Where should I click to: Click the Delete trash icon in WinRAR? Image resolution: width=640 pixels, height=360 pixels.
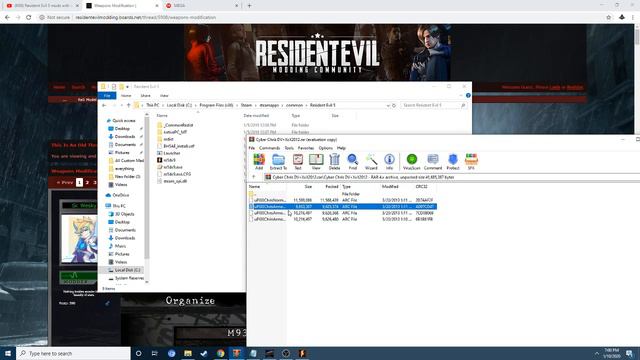(334, 162)
